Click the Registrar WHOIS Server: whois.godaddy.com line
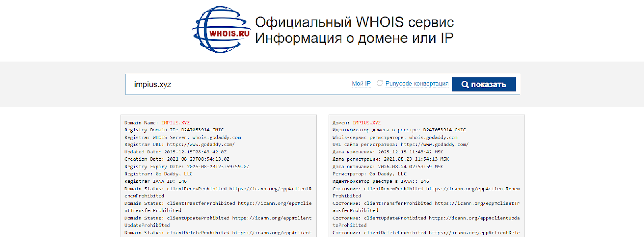 (183, 137)
